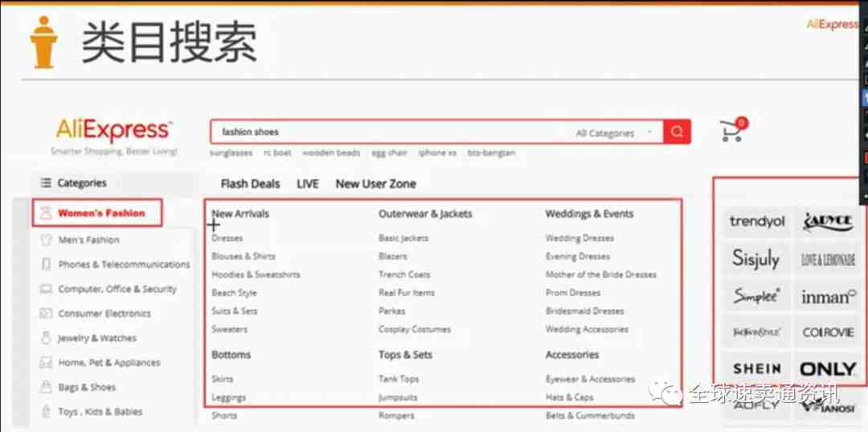Screen dimensions: 868x432
Task: Open the COLROVIE brand tile
Action: [x=829, y=332]
